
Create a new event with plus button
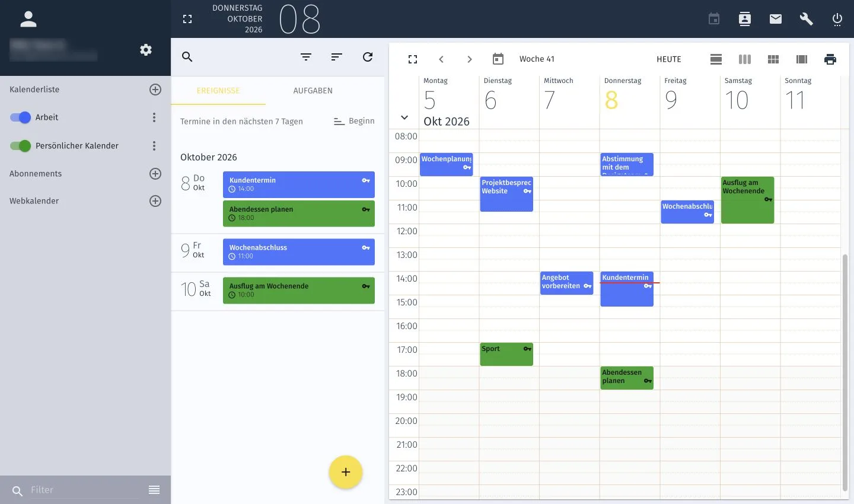pyautogui.click(x=346, y=472)
